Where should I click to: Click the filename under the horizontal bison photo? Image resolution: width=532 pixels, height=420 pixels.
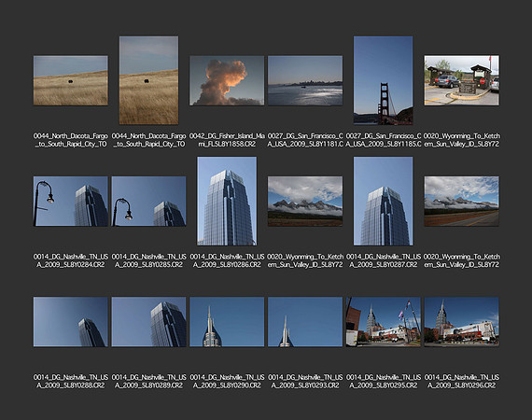click(71, 140)
